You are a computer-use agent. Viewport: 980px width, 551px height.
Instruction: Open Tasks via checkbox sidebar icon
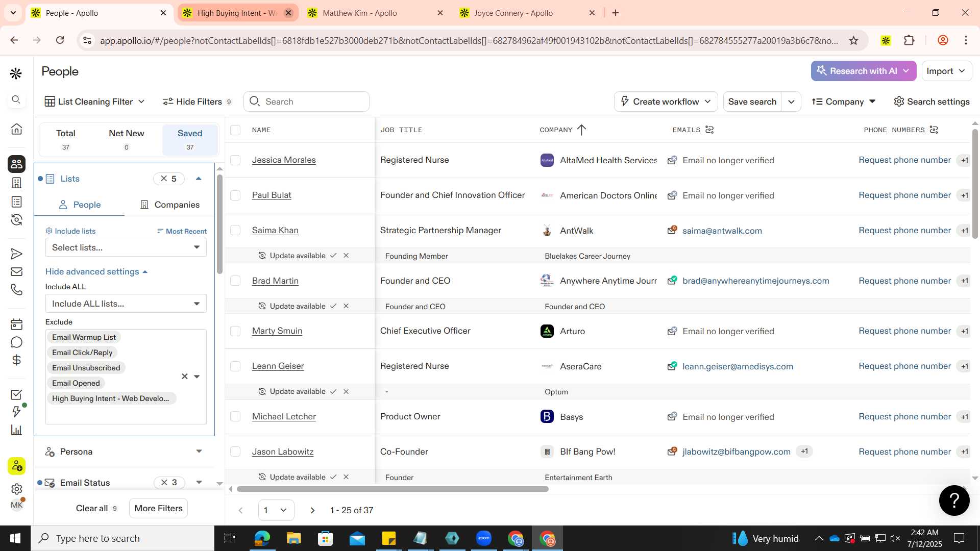tap(16, 394)
